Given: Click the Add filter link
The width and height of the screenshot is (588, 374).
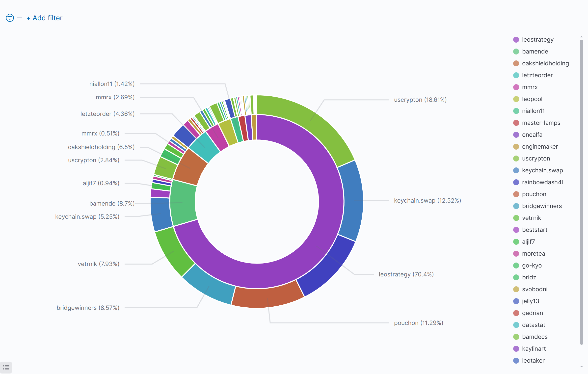Looking at the screenshot, I should coord(45,18).
